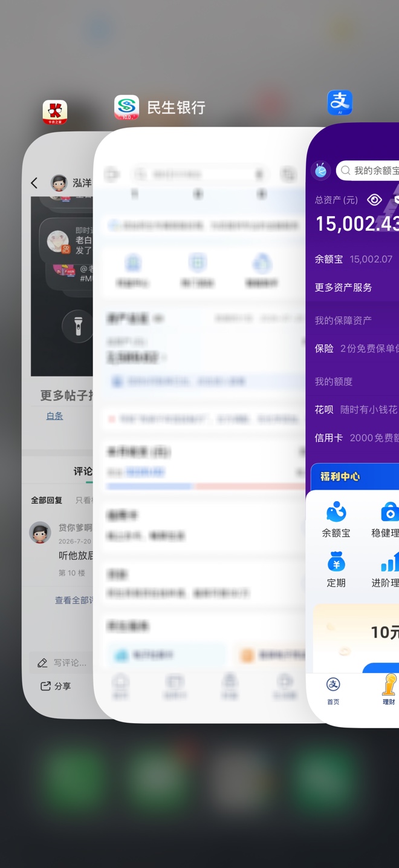Select the 全部回复 filter
This screenshot has width=399, height=868.
[x=47, y=501]
